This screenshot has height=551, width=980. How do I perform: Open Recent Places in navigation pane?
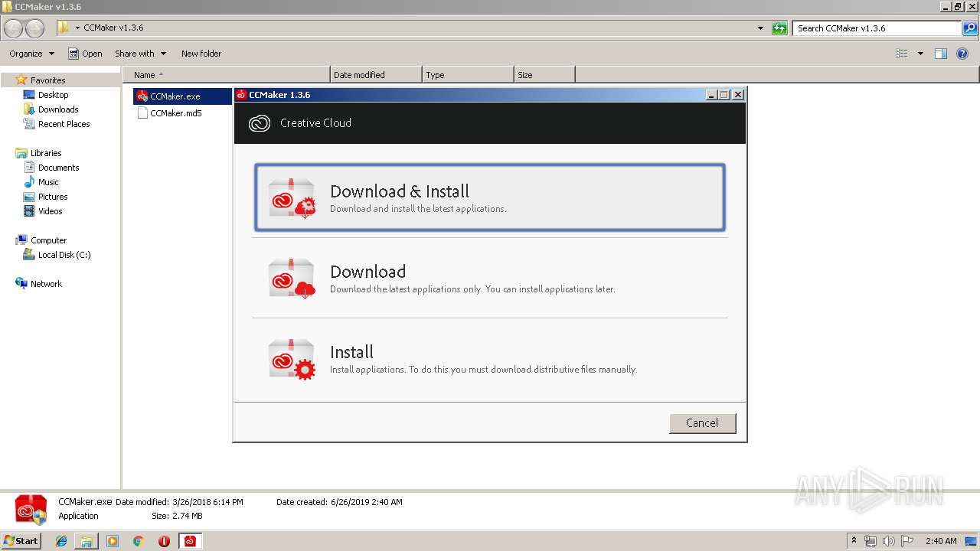pos(64,124)
